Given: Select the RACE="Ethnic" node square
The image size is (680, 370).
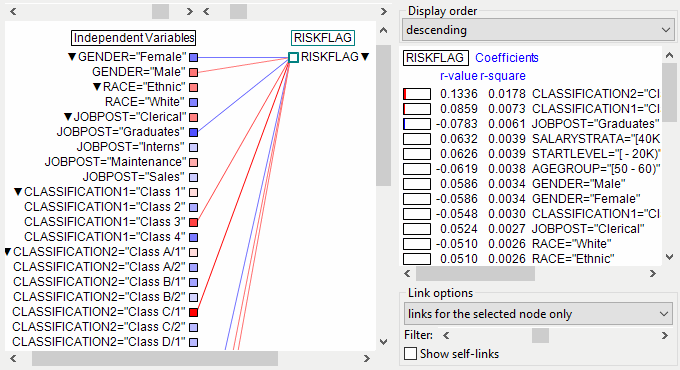Looking at the screenshot, I should click(x=194, y=87).
